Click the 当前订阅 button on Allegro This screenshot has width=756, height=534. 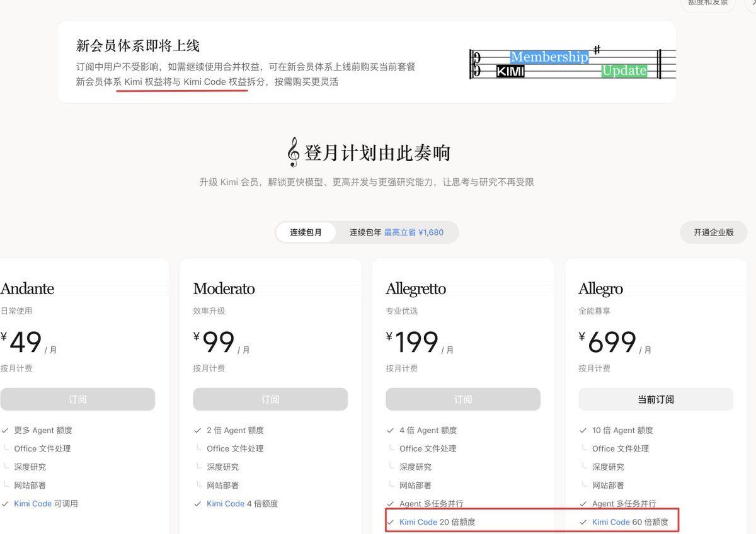656,399
